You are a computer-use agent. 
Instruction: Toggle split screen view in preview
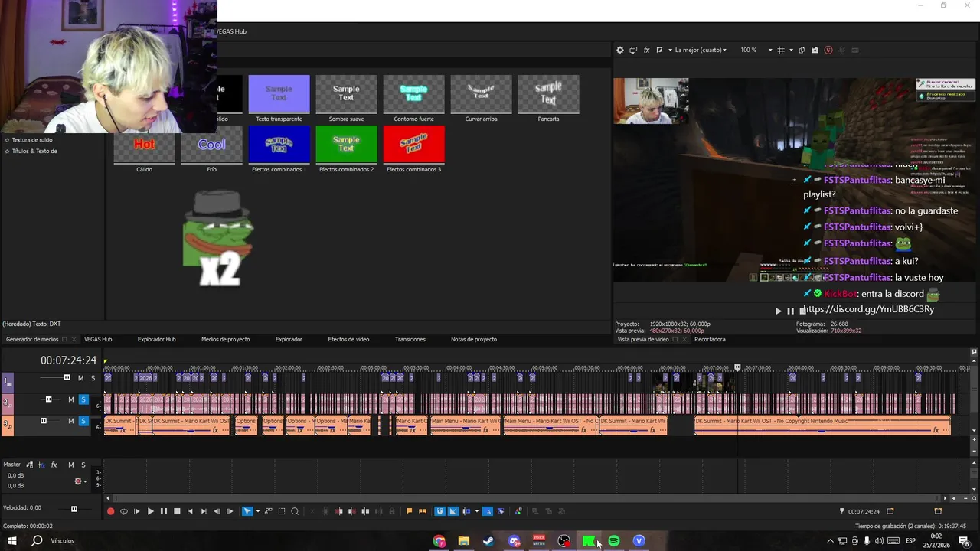659,50
